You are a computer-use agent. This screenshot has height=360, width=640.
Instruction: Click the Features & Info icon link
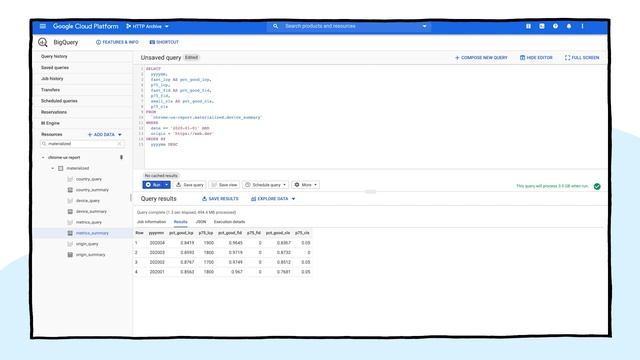click(x=117, y=42)
